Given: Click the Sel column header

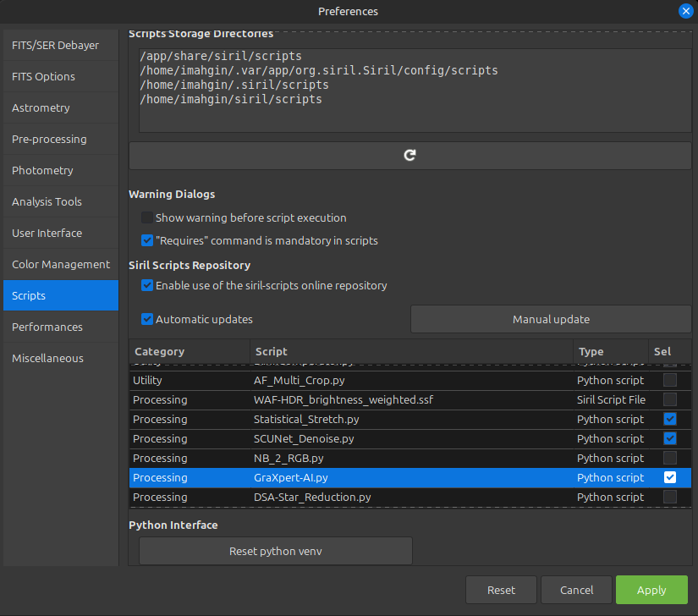Looking at the screenshot, I should pos(670,352).
